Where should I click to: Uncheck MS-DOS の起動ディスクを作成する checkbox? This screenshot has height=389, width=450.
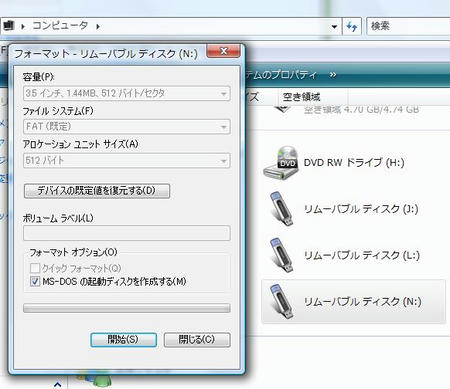[x=35, y=281]
